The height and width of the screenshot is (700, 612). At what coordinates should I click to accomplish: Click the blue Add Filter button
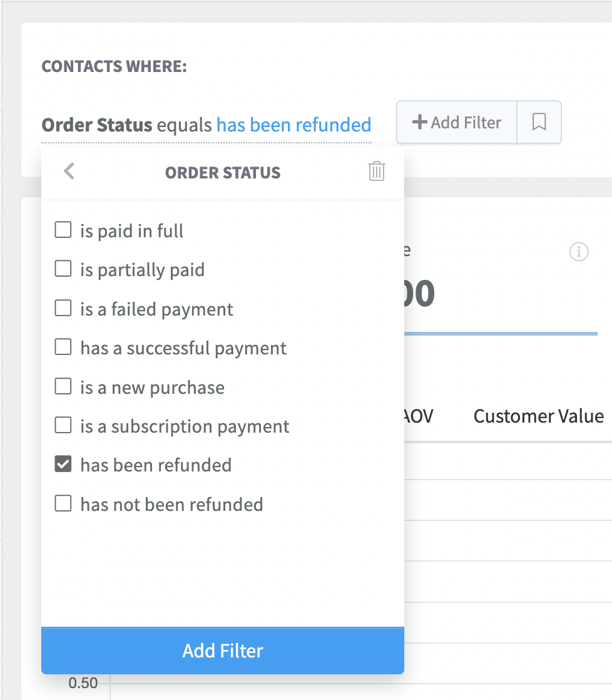tap(223, 651)
